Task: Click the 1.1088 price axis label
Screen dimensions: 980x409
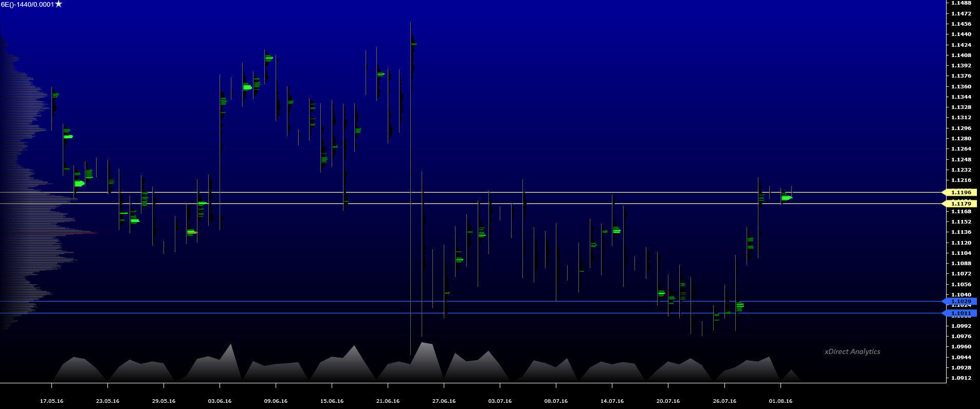Action: click(x=961, y=264)
